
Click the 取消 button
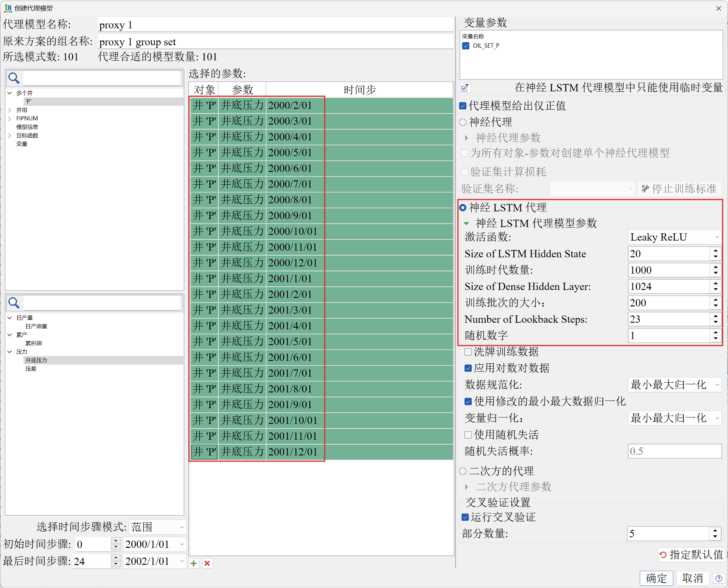(x=693, y=578)
